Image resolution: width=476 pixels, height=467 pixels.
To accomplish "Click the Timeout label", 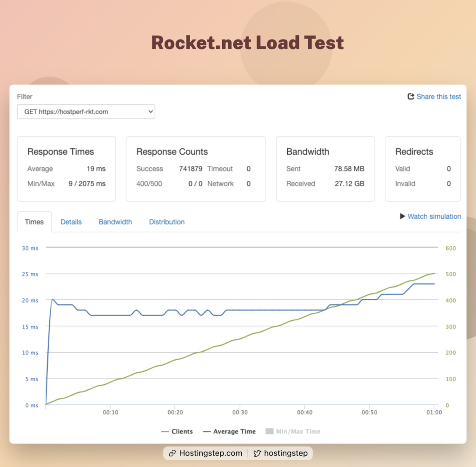I will (x=220, y=169).
